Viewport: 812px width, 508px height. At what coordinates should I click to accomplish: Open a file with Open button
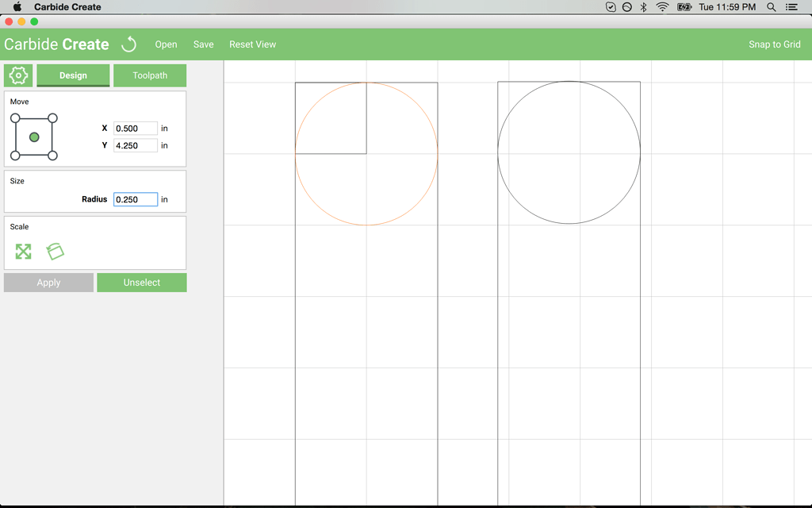[166, 44]
